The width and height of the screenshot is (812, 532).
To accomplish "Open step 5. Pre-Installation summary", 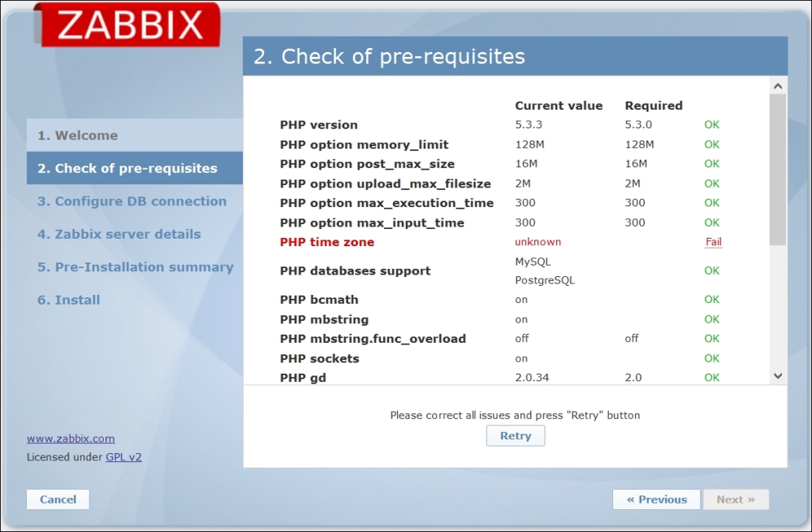I will coord(135,267).
